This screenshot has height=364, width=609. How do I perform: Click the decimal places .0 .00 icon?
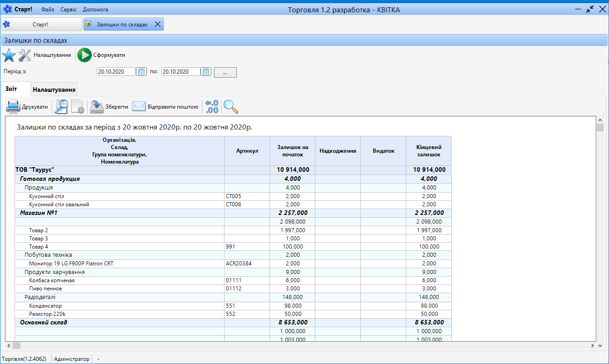(212, 107)
